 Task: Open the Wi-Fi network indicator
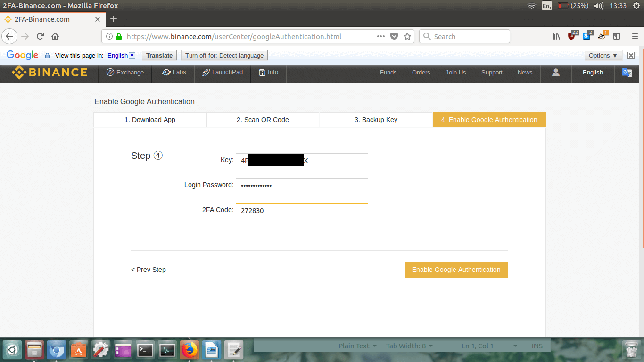(x=532, y=6)
